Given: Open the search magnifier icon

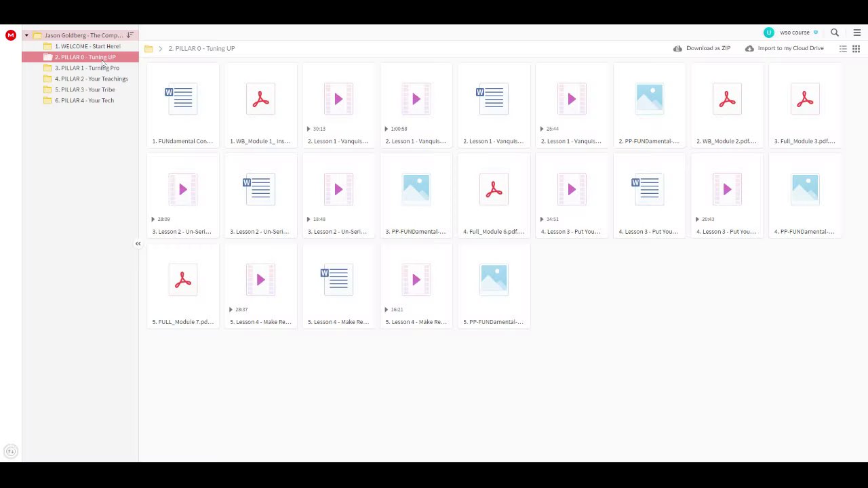Looking at the screenshot, I should coord(835,33).
